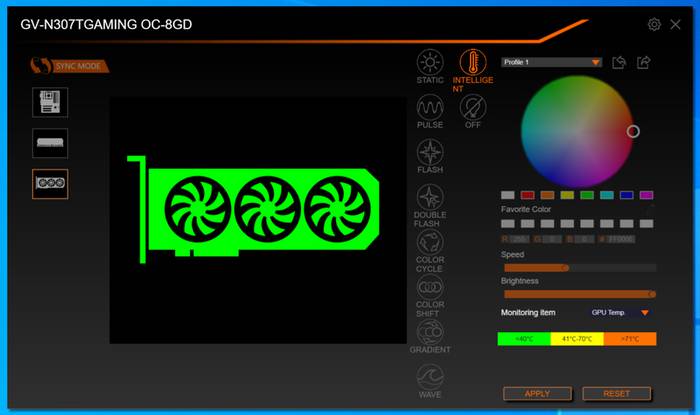Screen dimensions: 700x415
Task: Pick the red preset color swatch
Action: [527, 195]
